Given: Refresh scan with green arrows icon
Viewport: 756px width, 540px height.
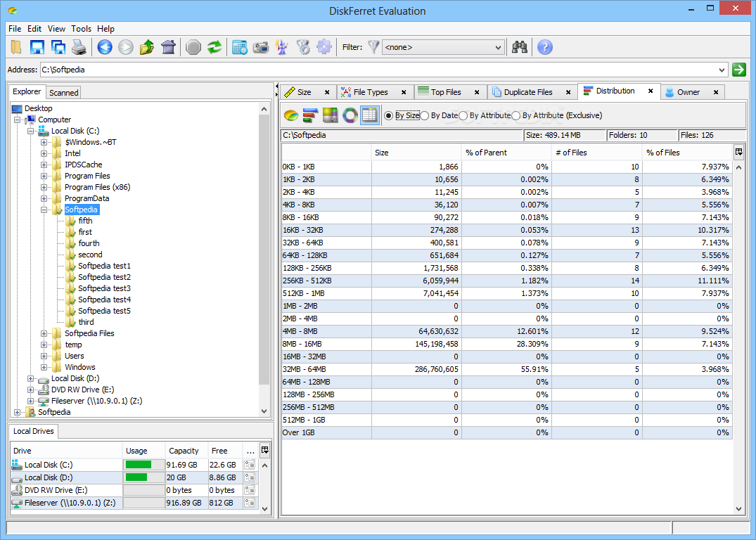Looking at the screenshot, I should (214, 47).
